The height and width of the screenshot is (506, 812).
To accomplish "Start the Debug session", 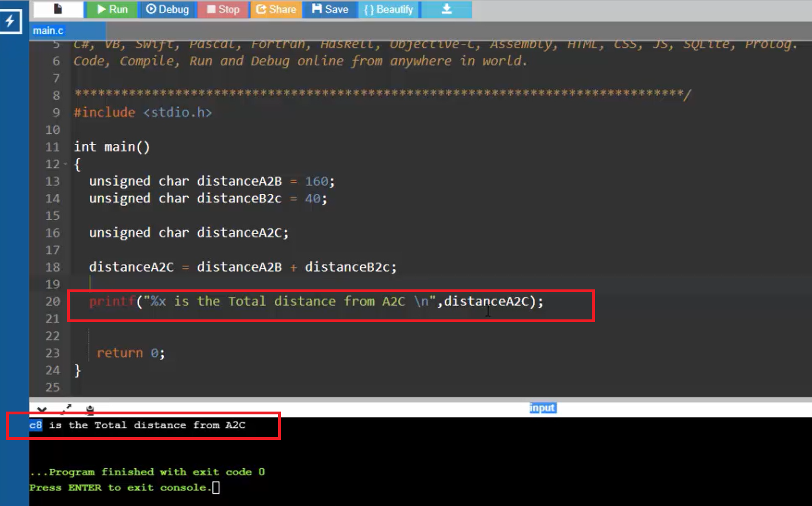I will click(x=167, y=9).
